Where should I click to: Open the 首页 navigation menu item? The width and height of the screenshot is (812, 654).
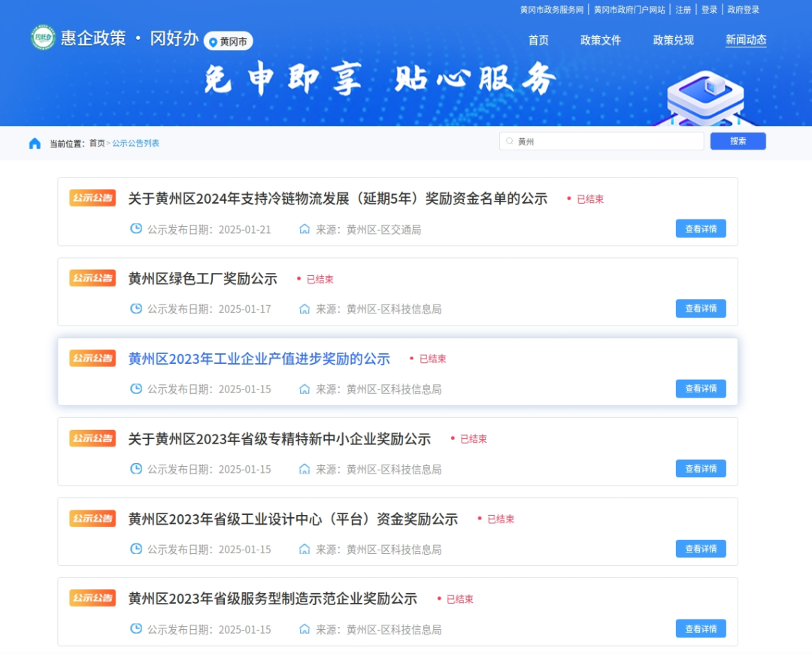[538, 41]
